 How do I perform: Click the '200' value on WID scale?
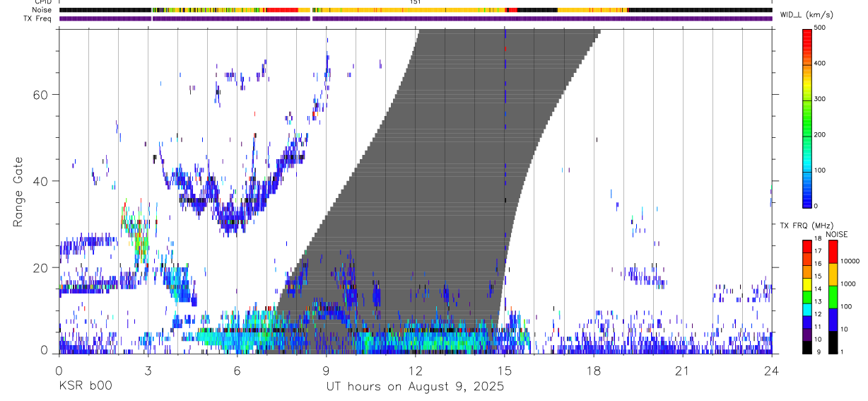[x=820, y=134]
